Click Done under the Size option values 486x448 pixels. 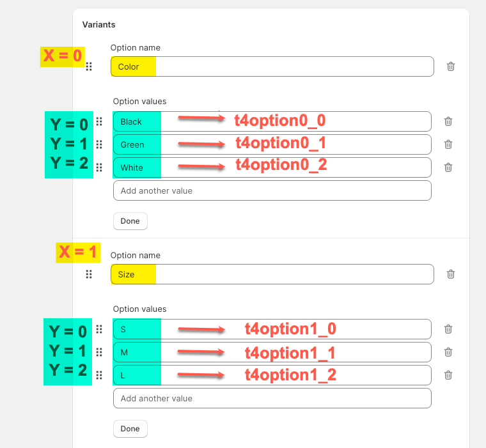click(x=130, y=429)
